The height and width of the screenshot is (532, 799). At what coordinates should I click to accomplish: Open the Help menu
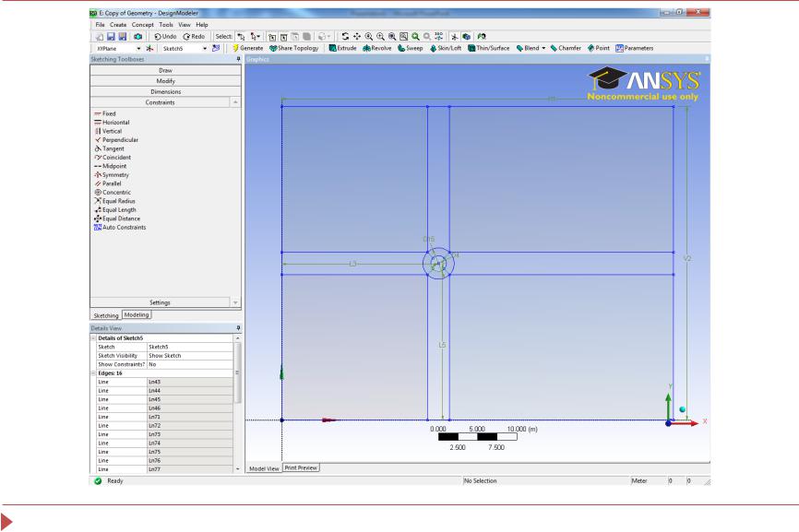point(202,25)
